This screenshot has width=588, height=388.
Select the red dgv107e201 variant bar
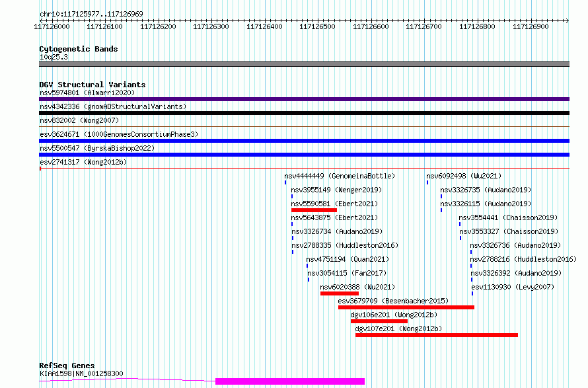437,335
